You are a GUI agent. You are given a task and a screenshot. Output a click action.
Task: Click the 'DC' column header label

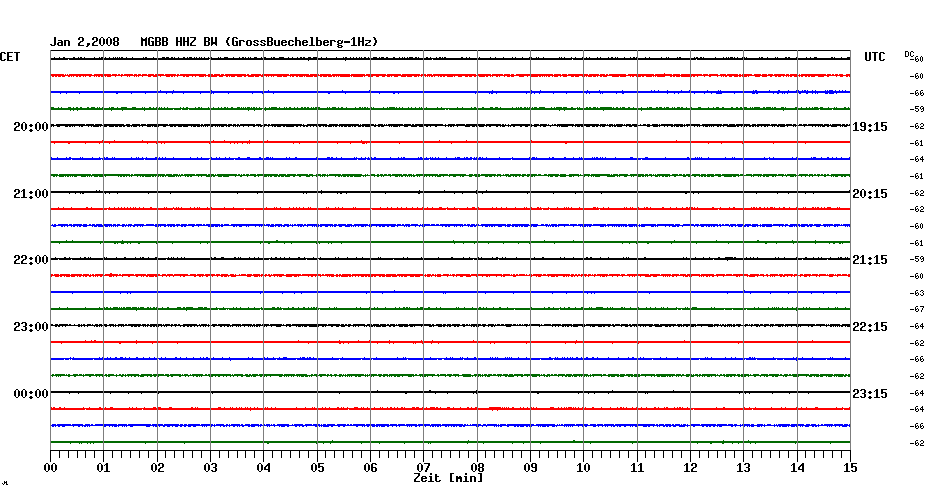909,55
